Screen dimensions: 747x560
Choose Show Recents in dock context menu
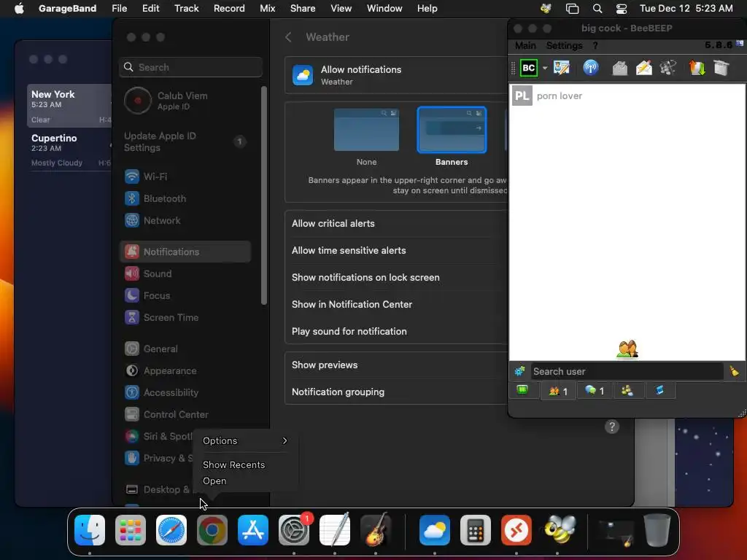[x=233, y=464]
